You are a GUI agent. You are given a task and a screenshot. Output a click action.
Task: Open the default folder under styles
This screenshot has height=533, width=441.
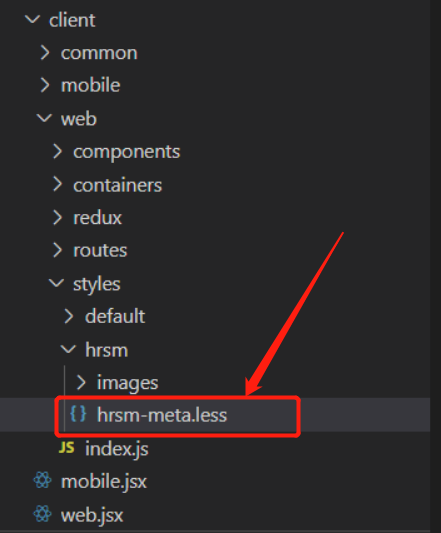[115, 316]
